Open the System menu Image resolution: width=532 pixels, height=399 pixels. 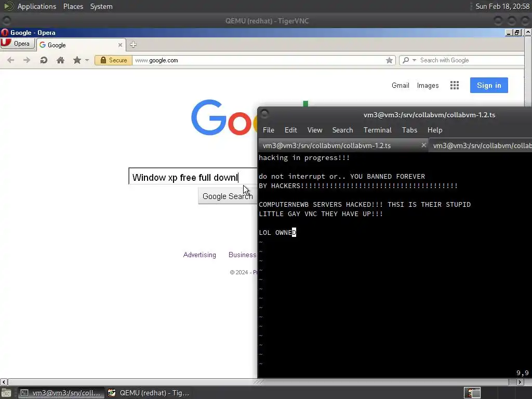click(x=101, y=6)
